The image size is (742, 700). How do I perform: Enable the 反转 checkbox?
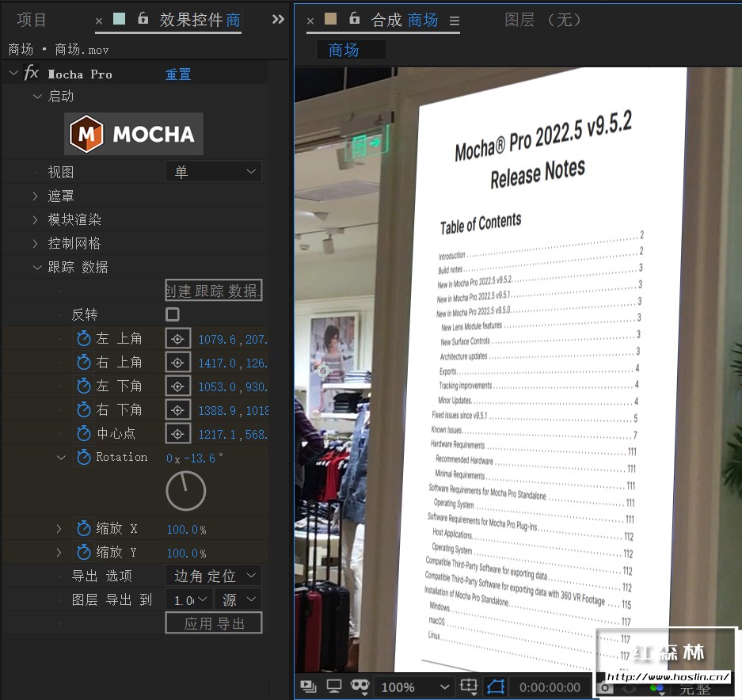pos(173,314)
